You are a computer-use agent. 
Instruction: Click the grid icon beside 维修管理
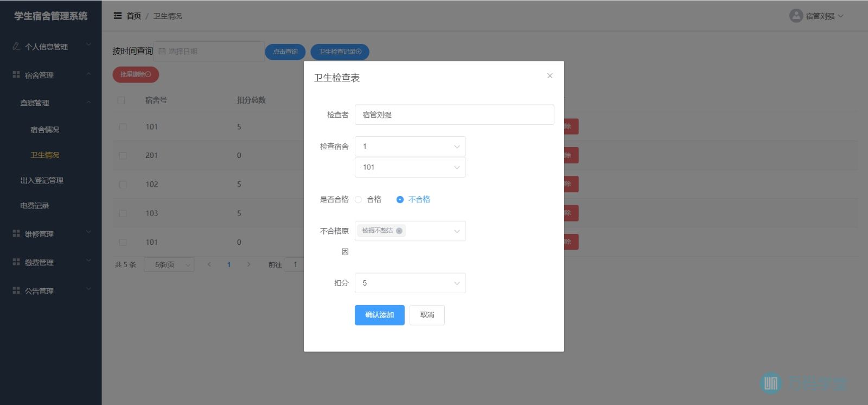(16, 233)
